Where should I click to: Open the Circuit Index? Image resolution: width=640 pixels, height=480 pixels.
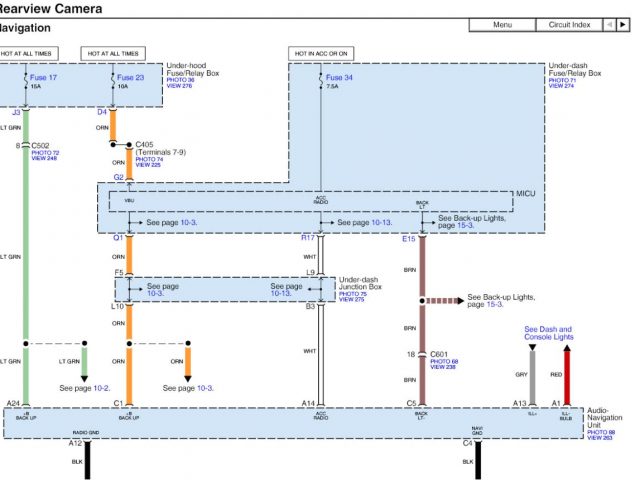pos(570,24)
